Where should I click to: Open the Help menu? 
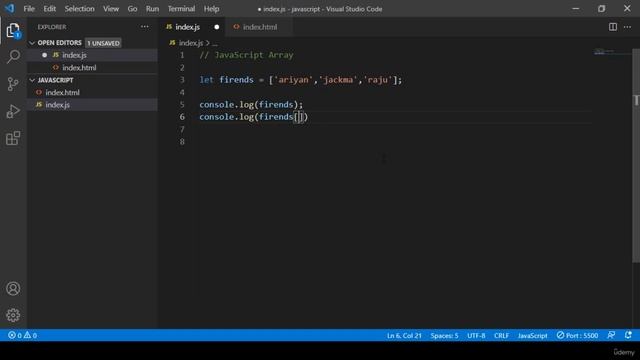[x=211, y=9]
